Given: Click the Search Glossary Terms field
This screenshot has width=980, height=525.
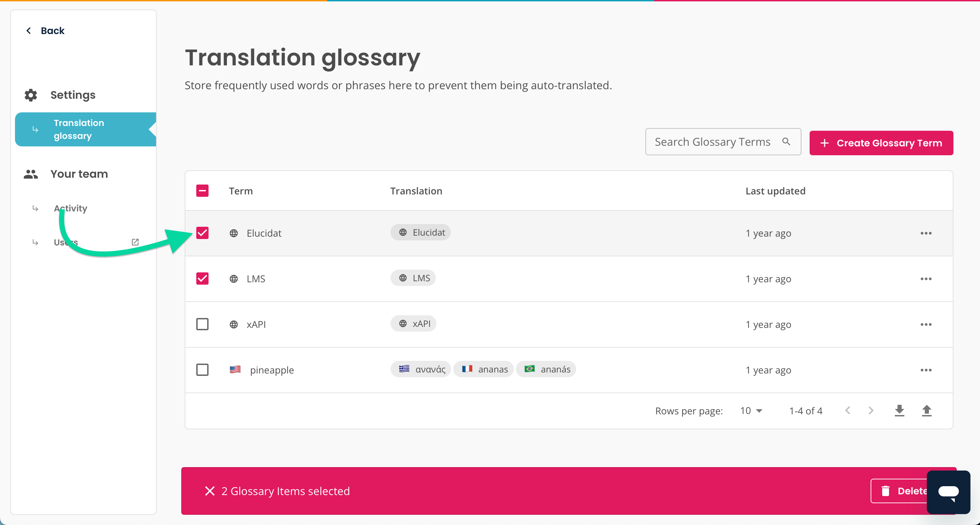Looking at the screenshot, I should point(723,142).
